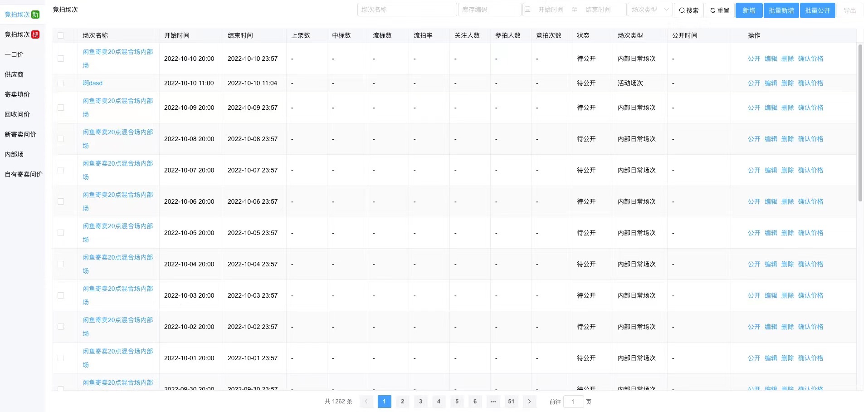Open the 开始时间 date picker

click(x=551, y=10)
